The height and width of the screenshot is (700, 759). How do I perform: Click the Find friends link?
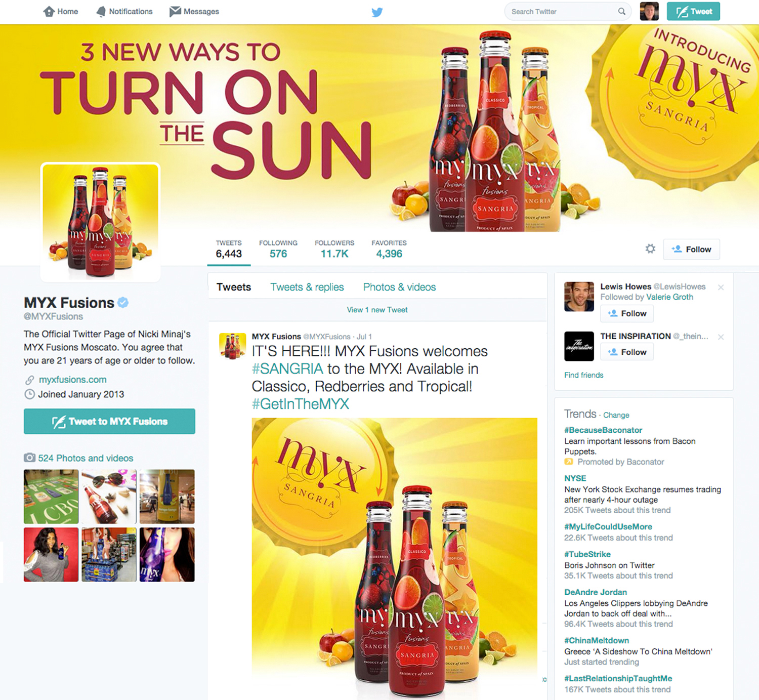pyautogui.click(x=584, y=375)
